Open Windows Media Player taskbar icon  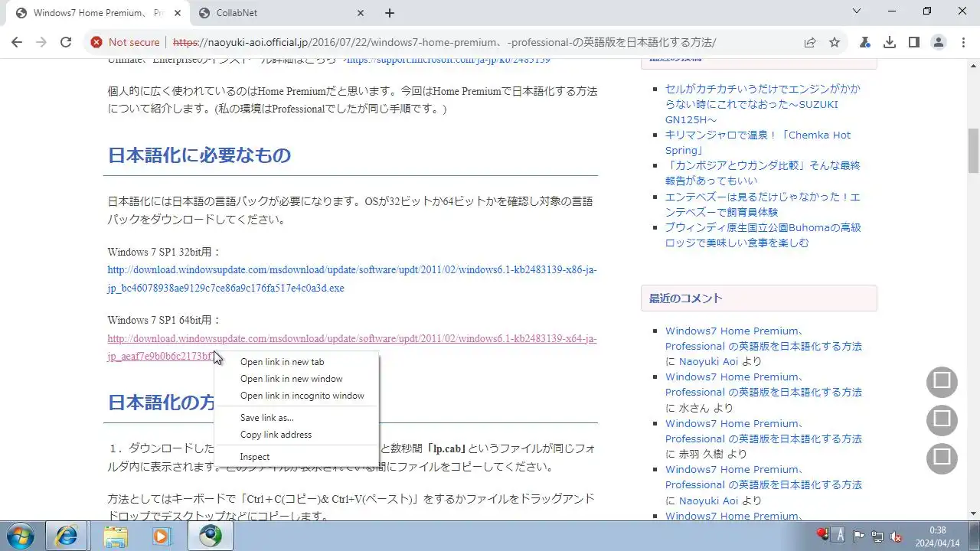pos(162,536)
